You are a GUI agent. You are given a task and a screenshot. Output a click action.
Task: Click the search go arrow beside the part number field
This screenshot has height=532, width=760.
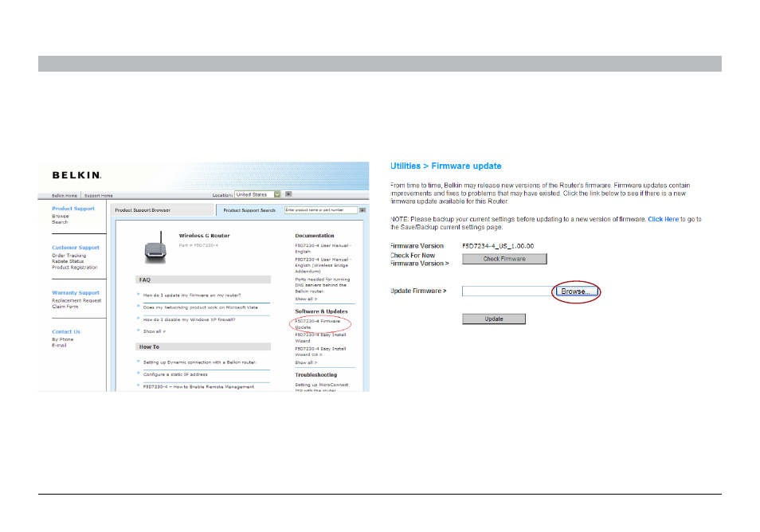(362, 210)
